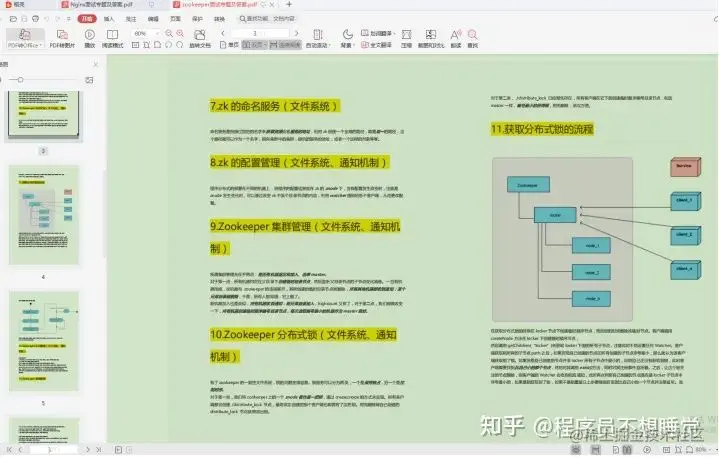Click the 全文翻译 full-text translate button

click(376, 45)
